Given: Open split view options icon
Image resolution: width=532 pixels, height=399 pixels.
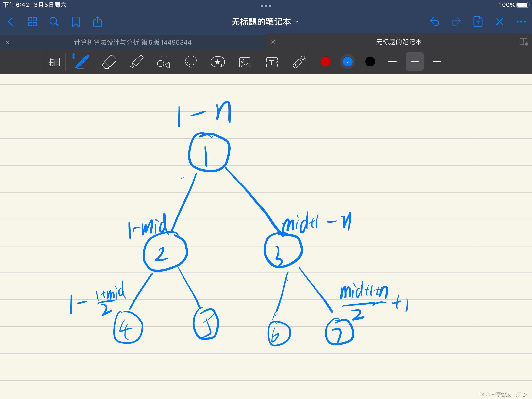Looking at the screenshot, I should coord(524,42).
